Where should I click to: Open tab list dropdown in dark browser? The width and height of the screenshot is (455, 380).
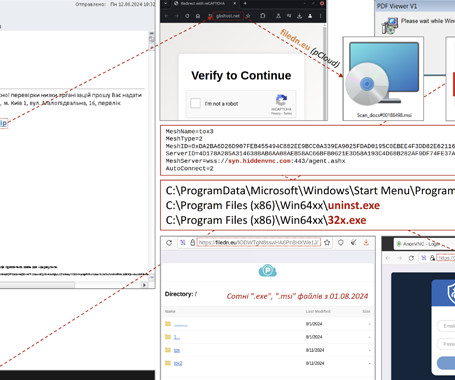(x=166, y=3)
